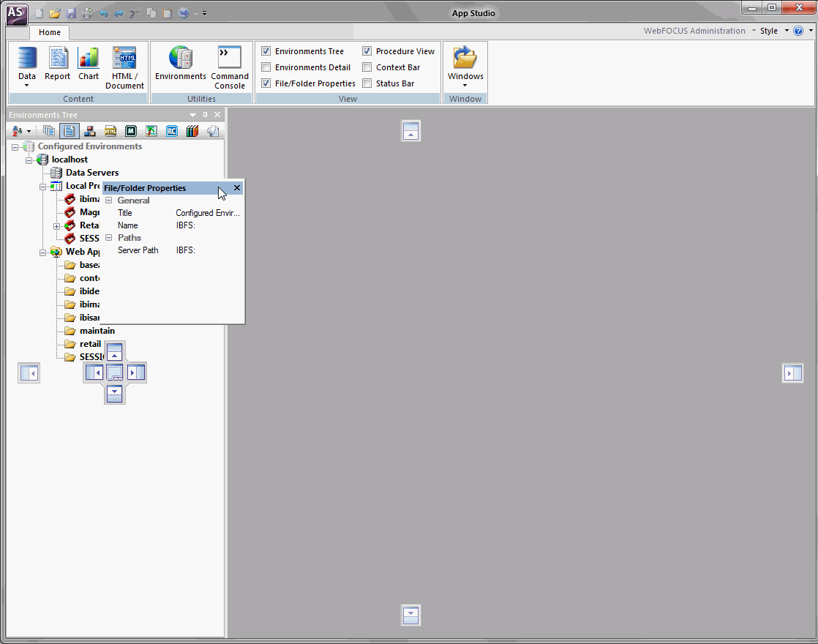Click the Print icon in quick access
Screen dimensions: 818x644
click(x=87, y=14)
